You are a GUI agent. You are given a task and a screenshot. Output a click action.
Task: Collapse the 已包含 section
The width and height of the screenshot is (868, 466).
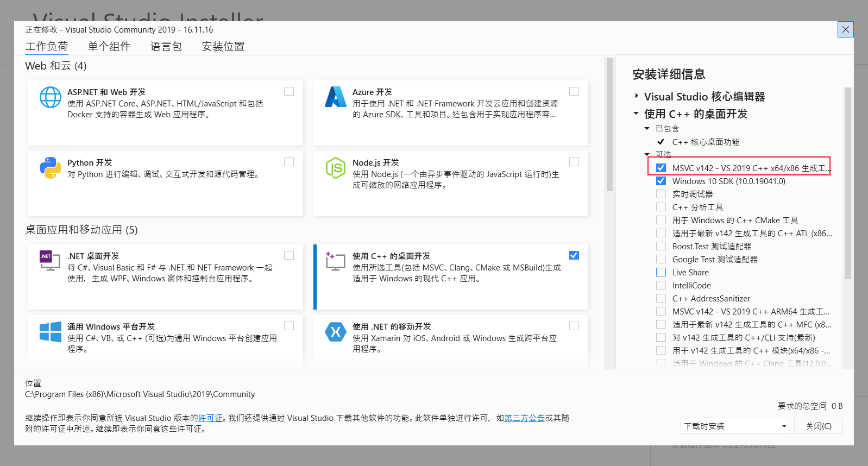(647, 129)
